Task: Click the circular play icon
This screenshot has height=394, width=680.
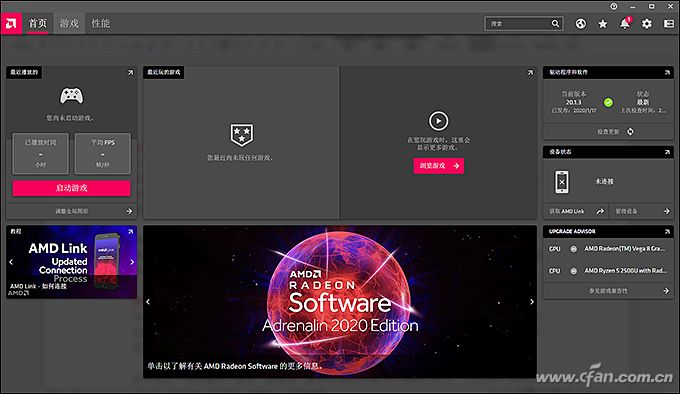Action: coord(438,121)
